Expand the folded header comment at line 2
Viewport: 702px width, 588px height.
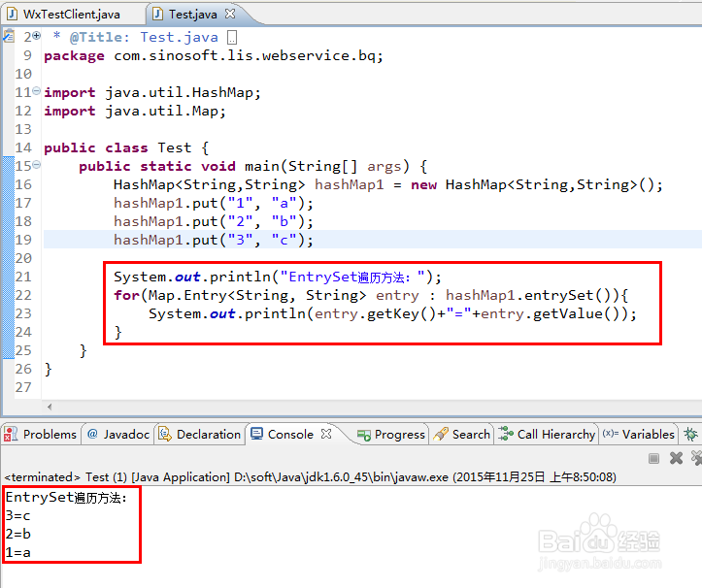click(37, 35)
